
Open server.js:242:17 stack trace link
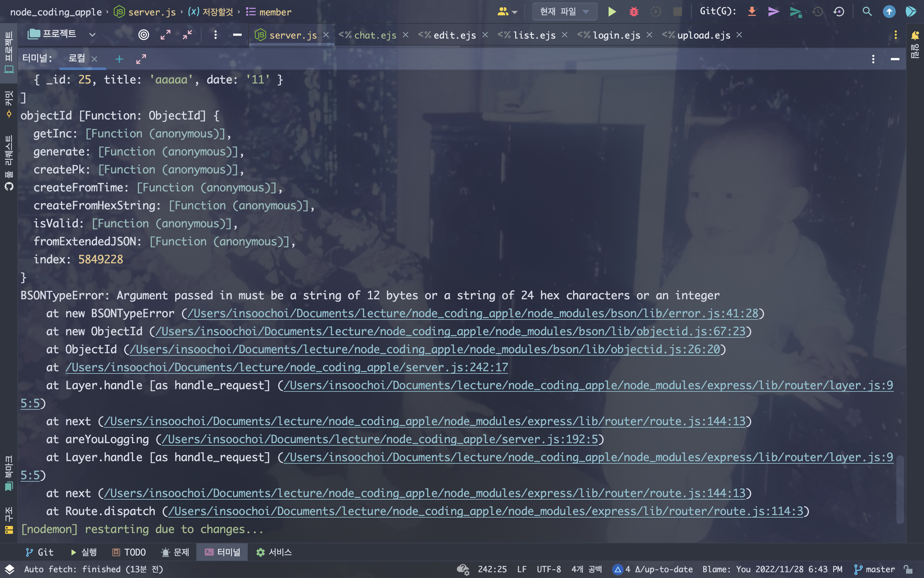pyautogui.click(x=287, y=367)
